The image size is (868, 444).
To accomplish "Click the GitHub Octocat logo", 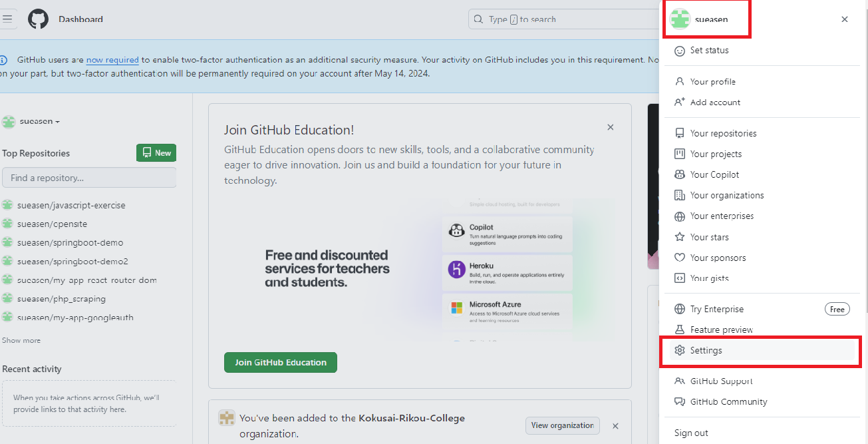I will [x=38, y=19].
